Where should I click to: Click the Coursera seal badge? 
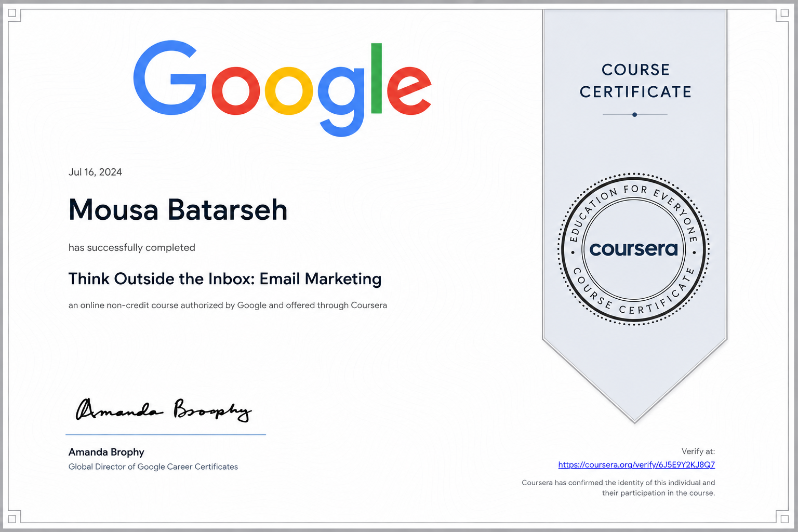click(634, 249)
